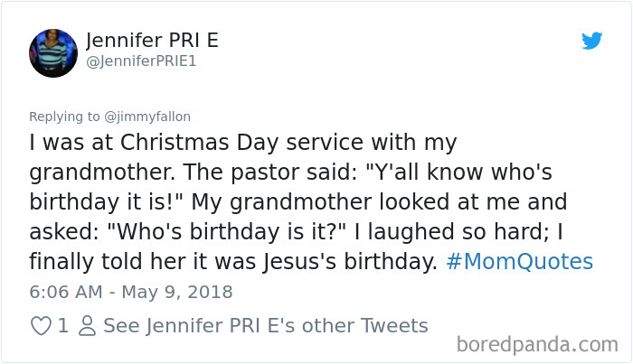Click the Twitter bird logo
The image size is (633, 364).
(591, 41)
